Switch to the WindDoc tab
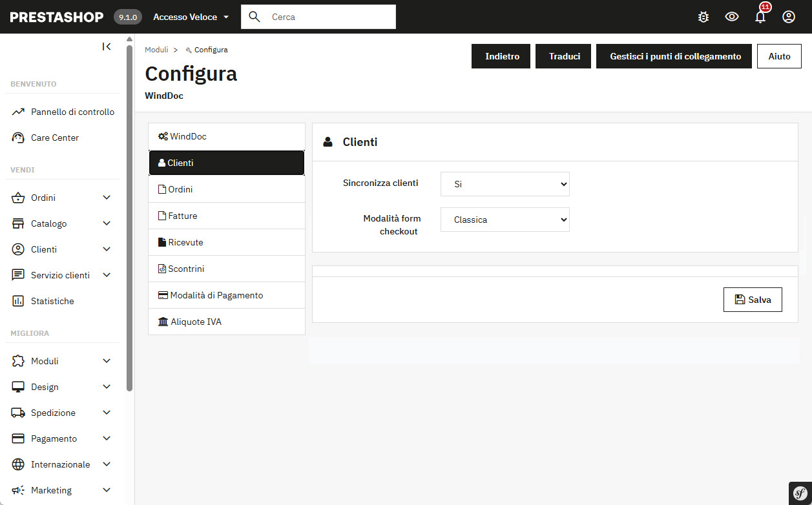The width and height of the screenshot is (812, 505). coord(227,136)
